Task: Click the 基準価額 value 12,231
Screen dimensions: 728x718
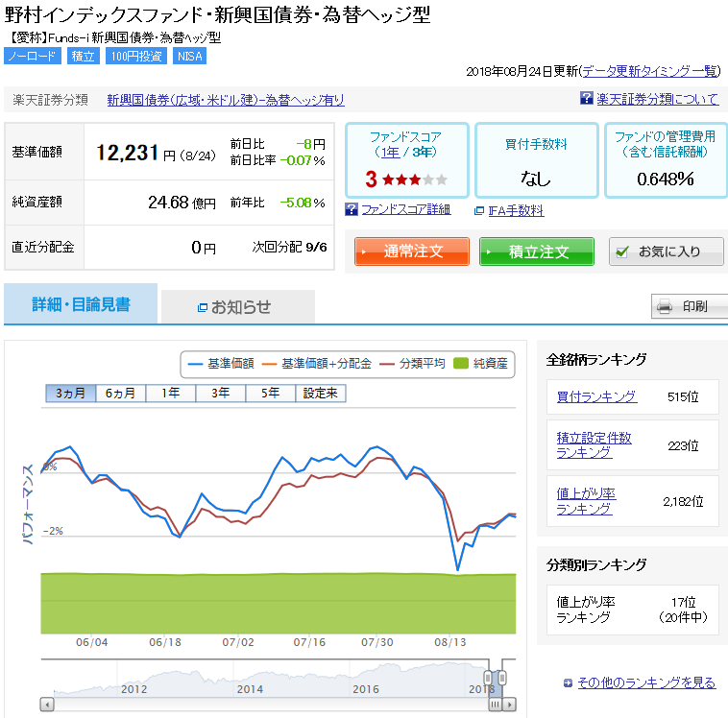Action: [x=127, y=153]
